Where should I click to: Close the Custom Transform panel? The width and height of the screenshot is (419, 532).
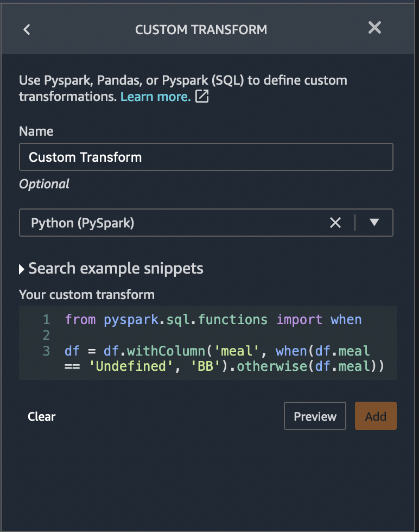374,28
